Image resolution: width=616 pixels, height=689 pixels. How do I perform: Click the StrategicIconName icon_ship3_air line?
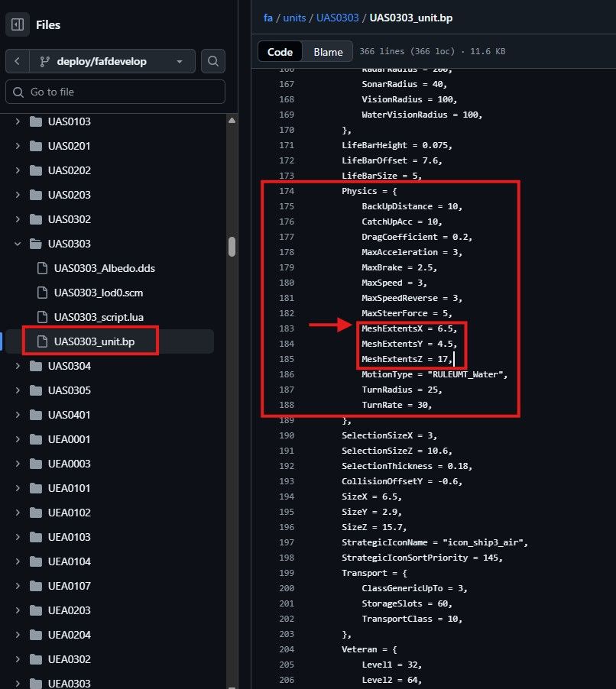coord(434,542)
